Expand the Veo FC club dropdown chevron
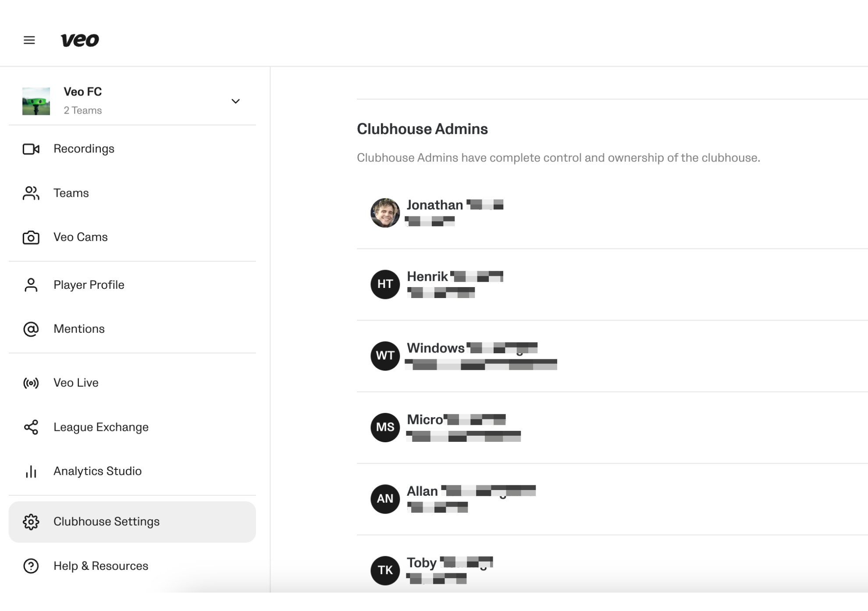The height and width of the screenshot is (611, 868). (x=235, y=101)
